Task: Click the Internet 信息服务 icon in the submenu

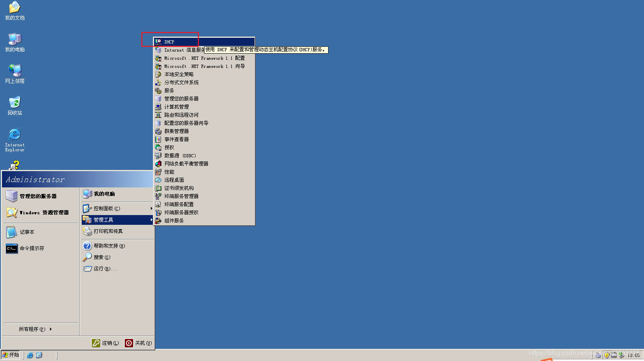Action: pyautogui.click(x=158, y=50)
